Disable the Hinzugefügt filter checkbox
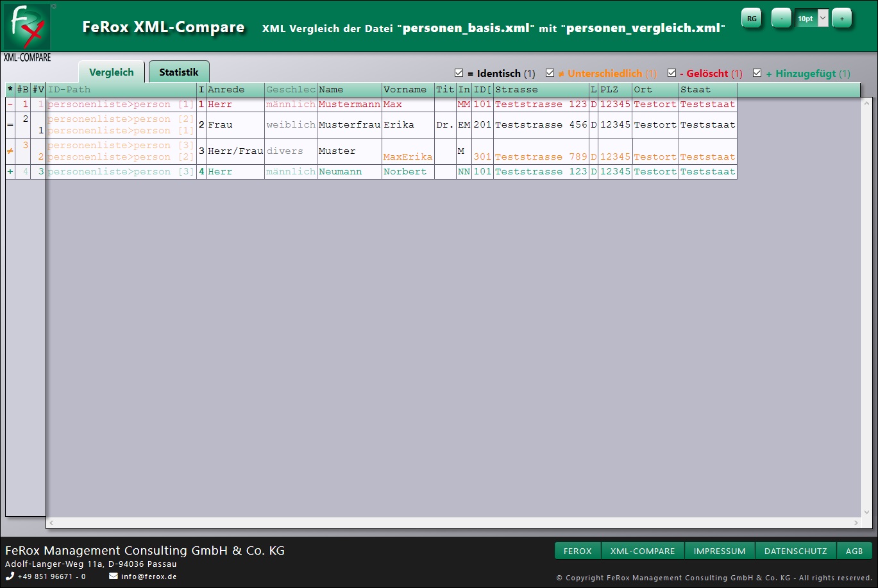 point(757,73)
